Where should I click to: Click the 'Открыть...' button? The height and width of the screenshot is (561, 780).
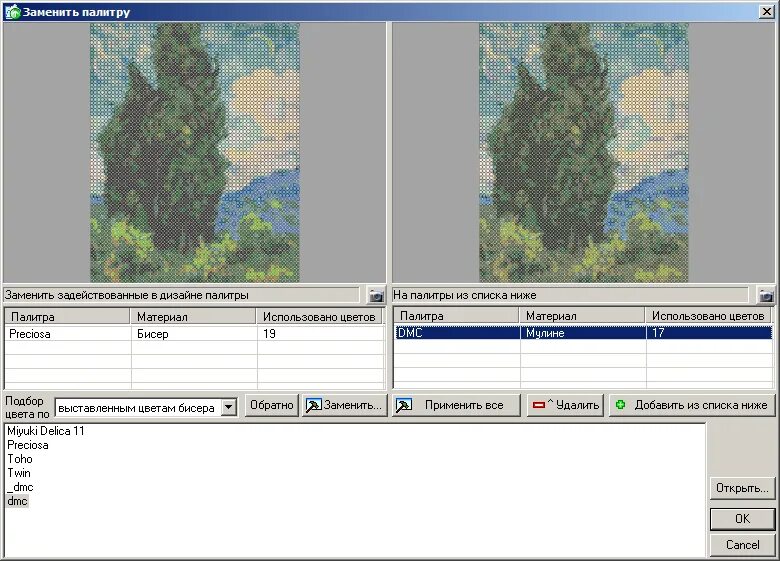pyautogui.click(x=742, y=488)
